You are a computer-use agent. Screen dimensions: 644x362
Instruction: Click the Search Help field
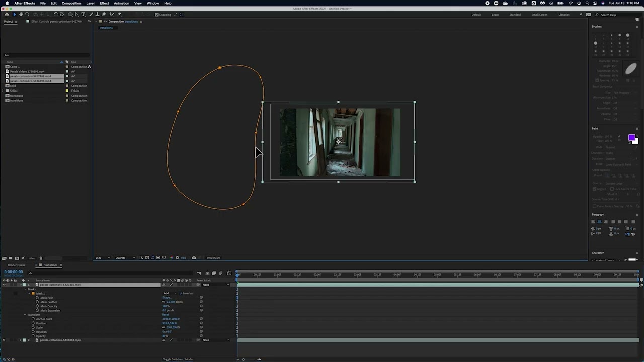pyautogui.click(x=616, y=15)
